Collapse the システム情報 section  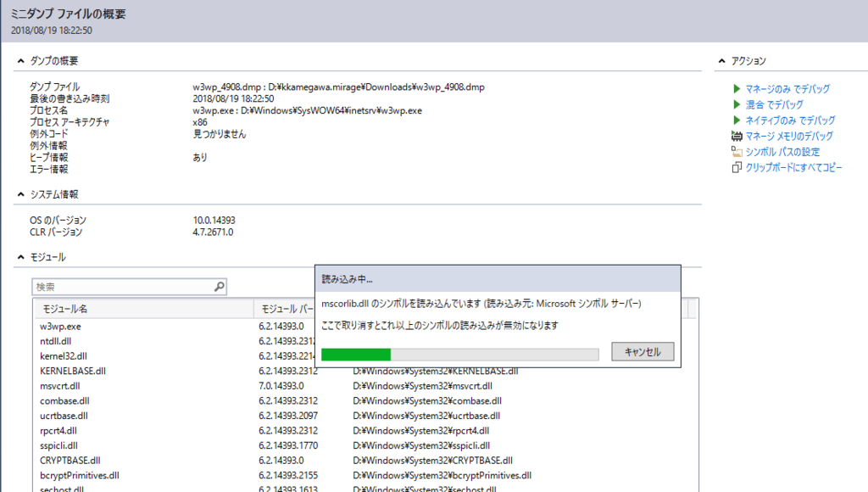[21, 194]
